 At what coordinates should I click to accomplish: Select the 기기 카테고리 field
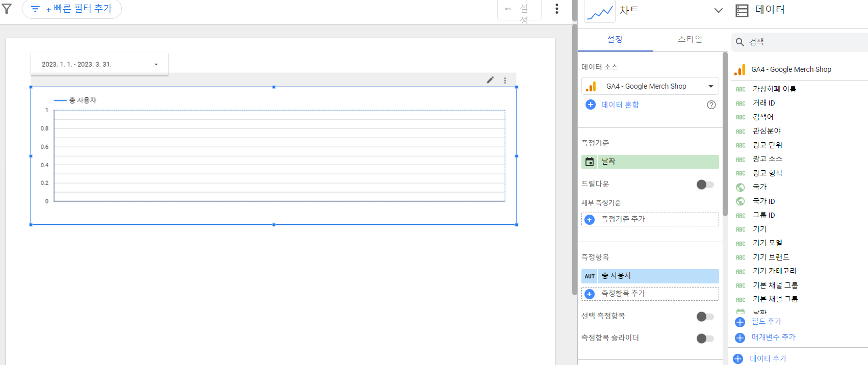[x=774, y=271]
